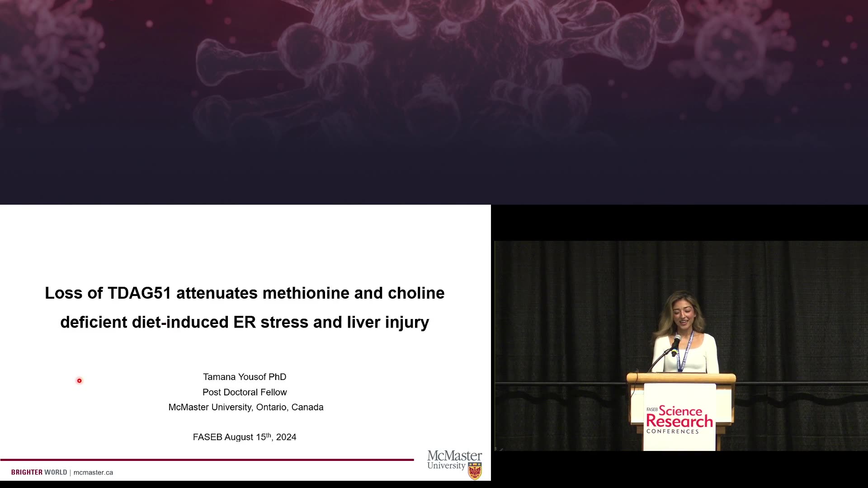This screenshot has height=488, width=868.
Task: Click the speaker video feed on the presenter
Action: pyautogui.click(x=681, y=346)
